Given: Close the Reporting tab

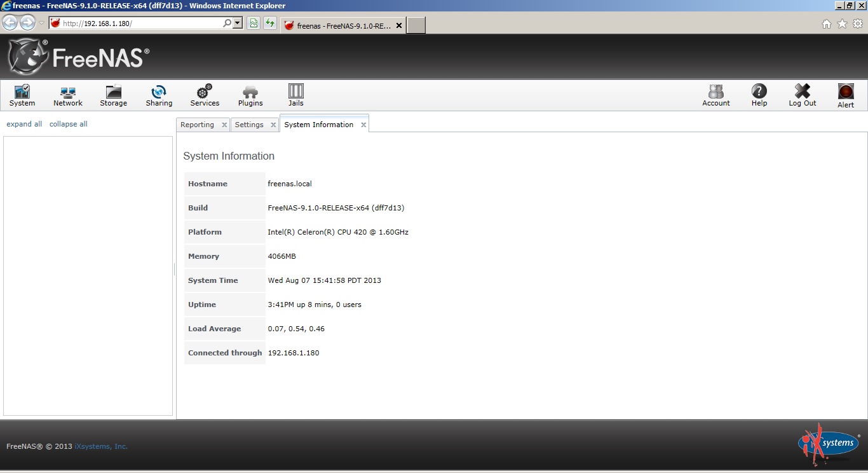Looking at the screenshot, I should [224, 125].
